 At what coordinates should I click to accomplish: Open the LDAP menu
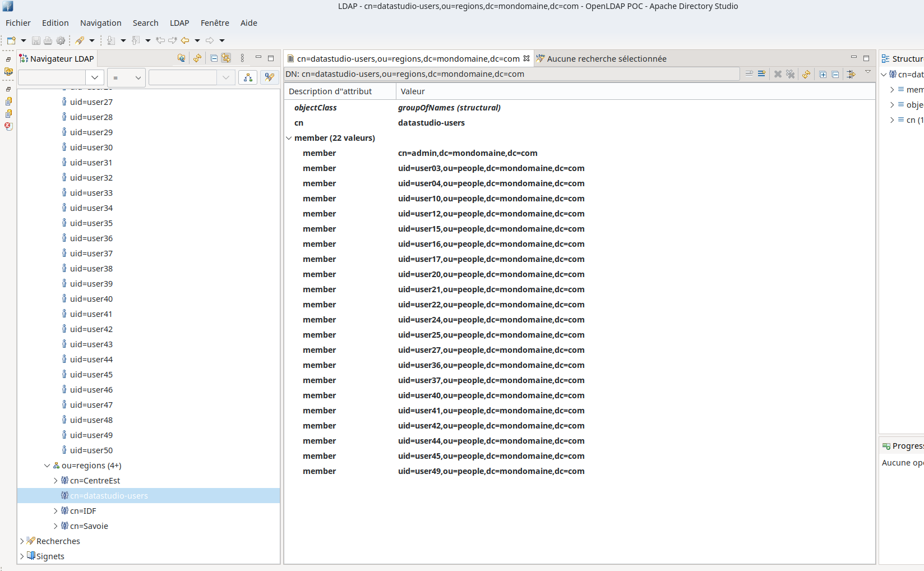[x=179, y=23]
